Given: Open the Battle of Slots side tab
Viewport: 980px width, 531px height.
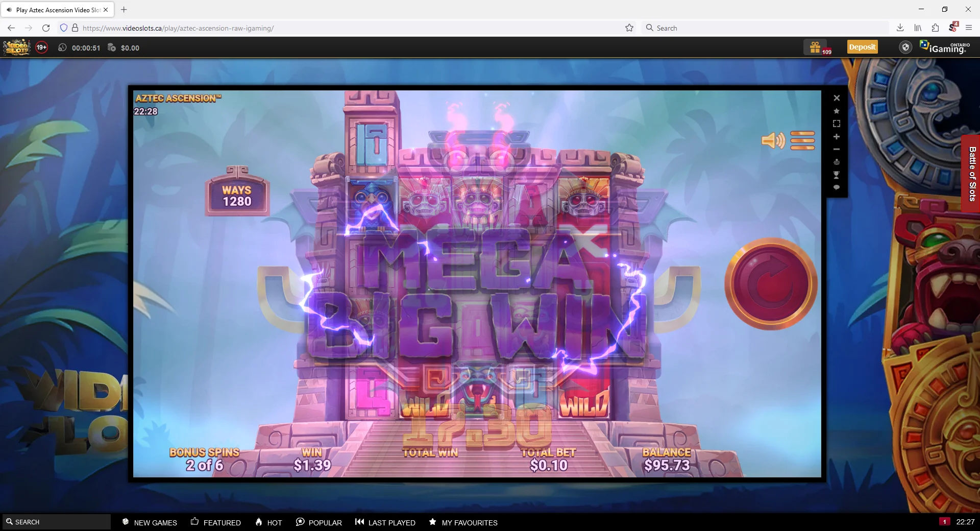Looking at the screenshot, I should [x=971, y=174].
